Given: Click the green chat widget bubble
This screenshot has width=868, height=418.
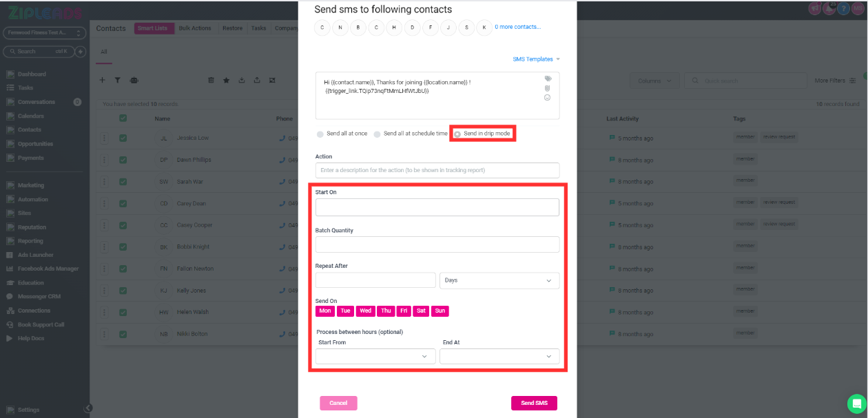Looking at the screenshot, I should [856, 404].
